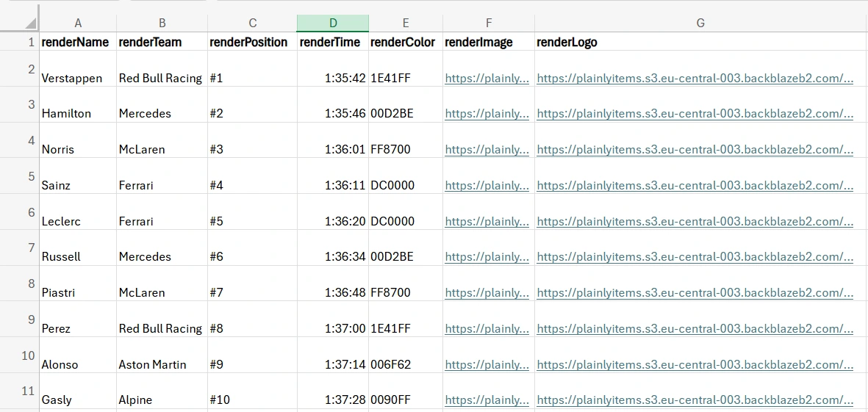Image resolution: width=868 pixels, height=412 pixels.
Task: Select time cell 1:35:42
Action: tap(333, 69)
